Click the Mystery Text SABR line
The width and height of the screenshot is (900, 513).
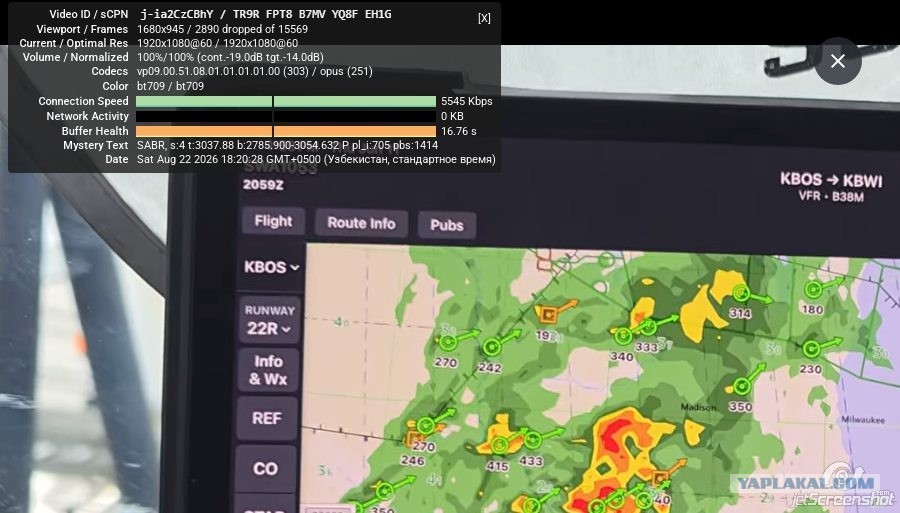click(x=287, y=145)
